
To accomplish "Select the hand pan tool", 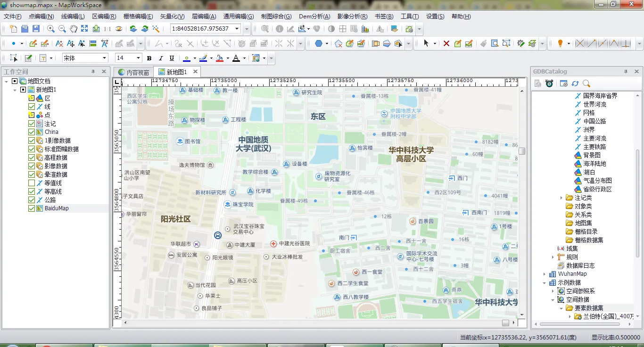I will 74,29.
